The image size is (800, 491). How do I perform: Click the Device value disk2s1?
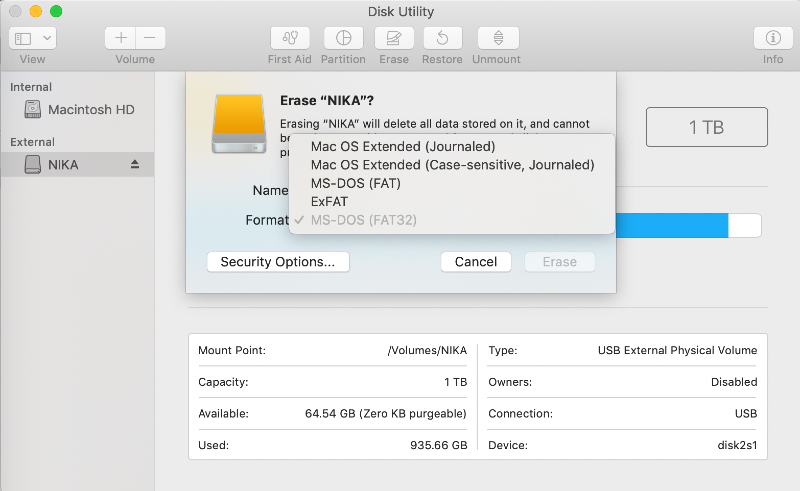[737, 445]
